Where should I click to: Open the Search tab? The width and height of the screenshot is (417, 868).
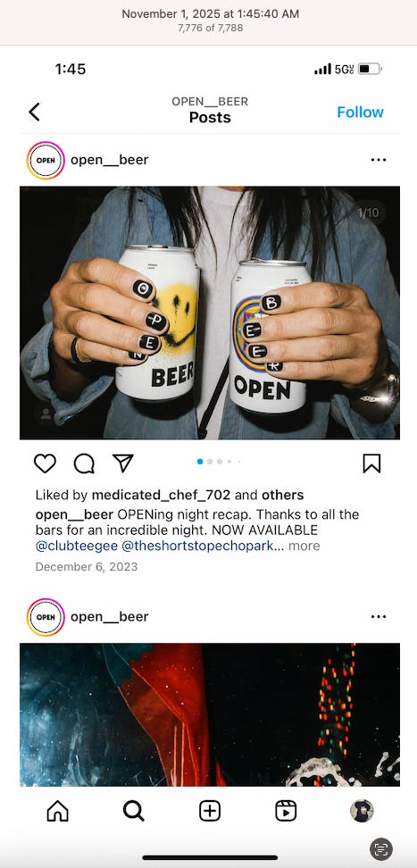pos(133,811)
